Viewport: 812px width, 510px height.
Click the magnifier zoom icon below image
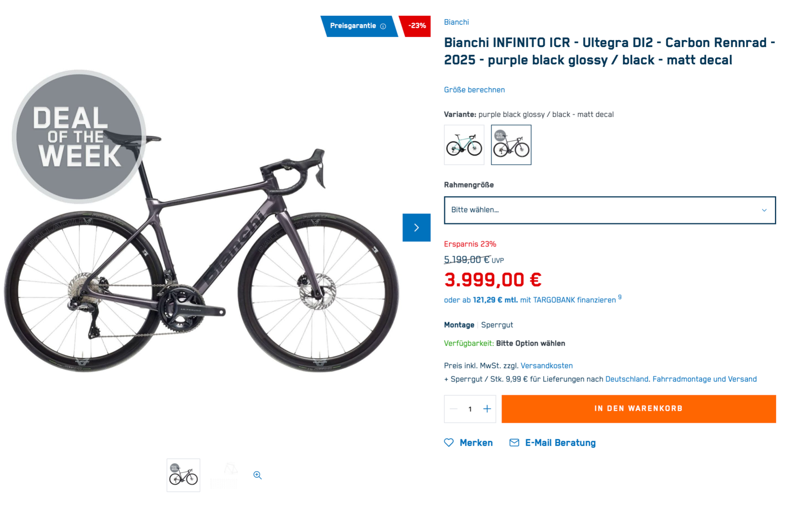point(257,475)
